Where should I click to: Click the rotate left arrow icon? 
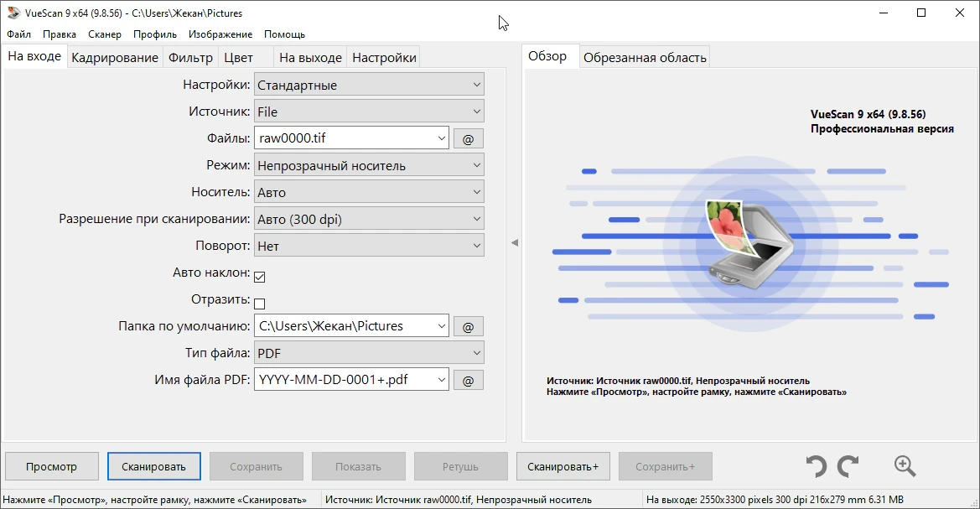click(817, 466)
